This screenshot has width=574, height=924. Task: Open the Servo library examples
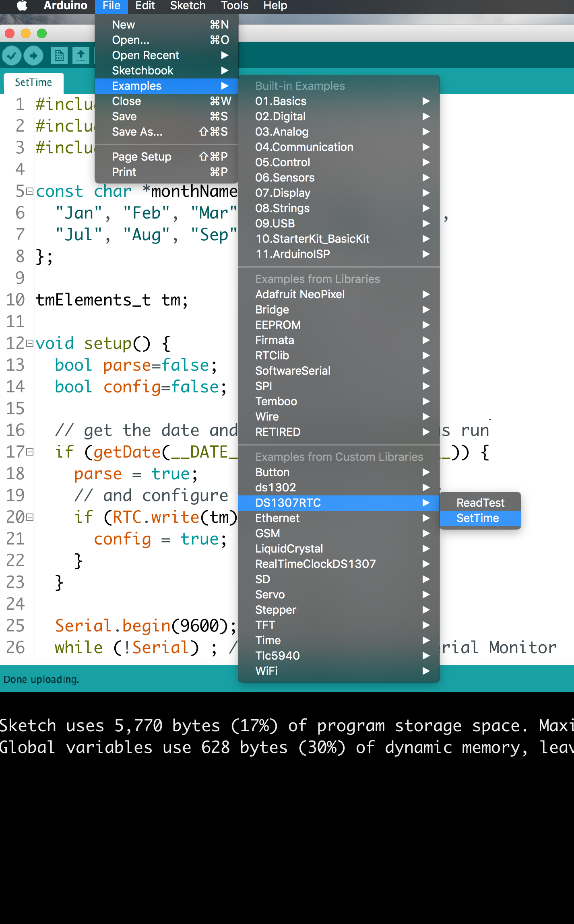[x=339, y=594]
